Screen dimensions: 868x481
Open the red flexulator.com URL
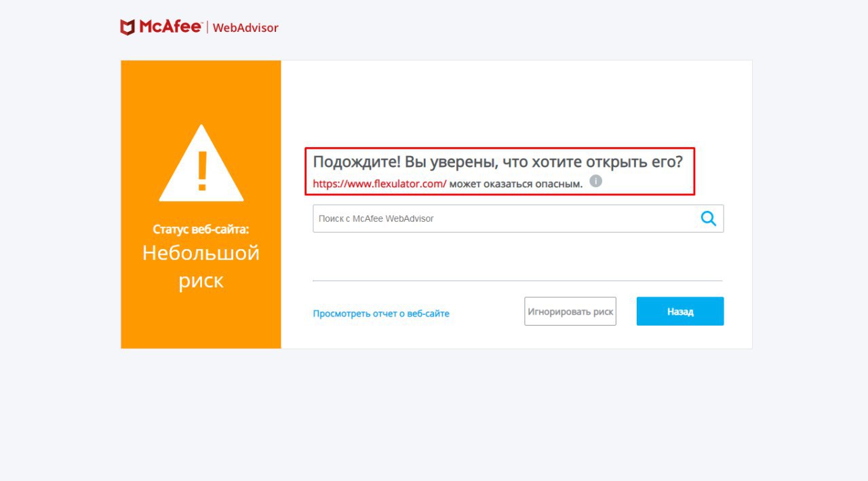tap(380, 183)
